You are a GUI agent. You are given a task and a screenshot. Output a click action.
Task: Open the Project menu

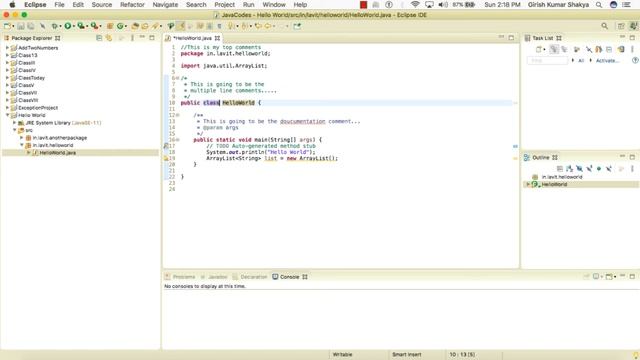coord(224,5)
